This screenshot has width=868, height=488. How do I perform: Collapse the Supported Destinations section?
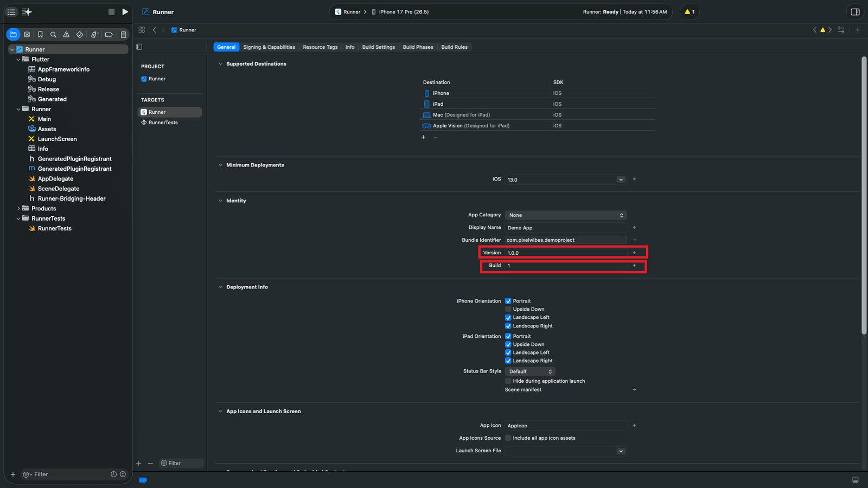pyautogui.click(x=220, y=64)
